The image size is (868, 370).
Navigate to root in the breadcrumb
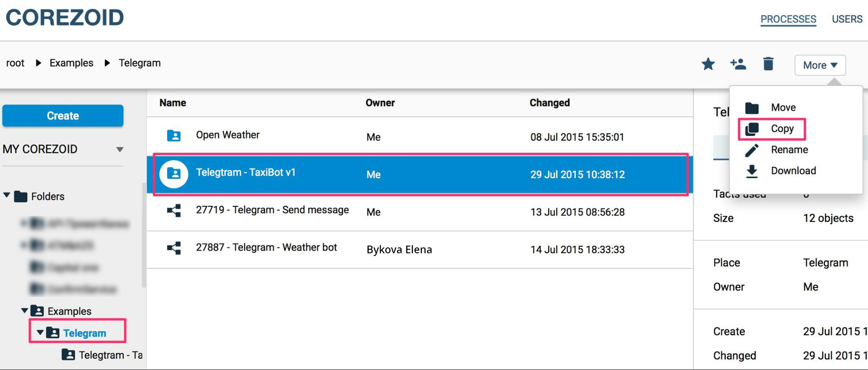tap(15, 63)
